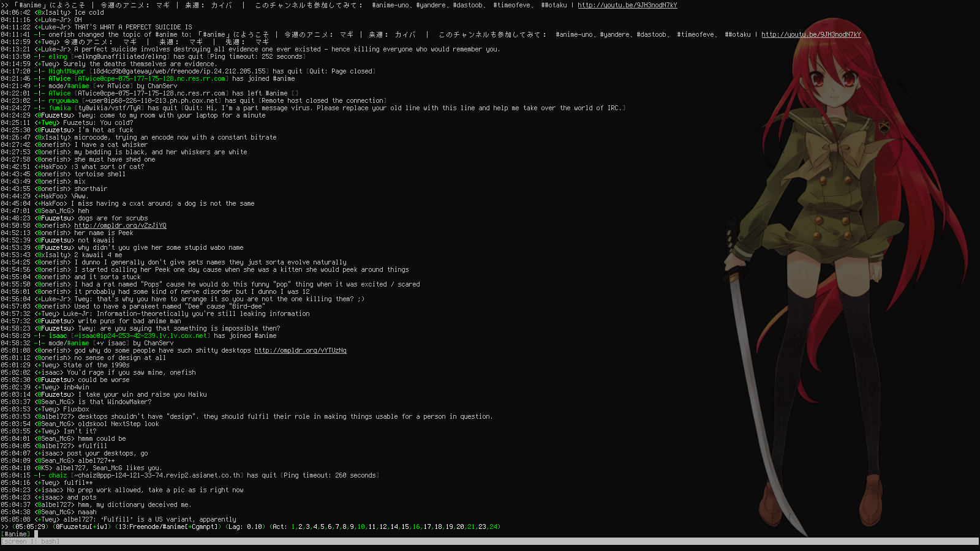Open the youtu.be link in the top topic bar
Screen dimensions: 980x551
click(x=627, y=5)
